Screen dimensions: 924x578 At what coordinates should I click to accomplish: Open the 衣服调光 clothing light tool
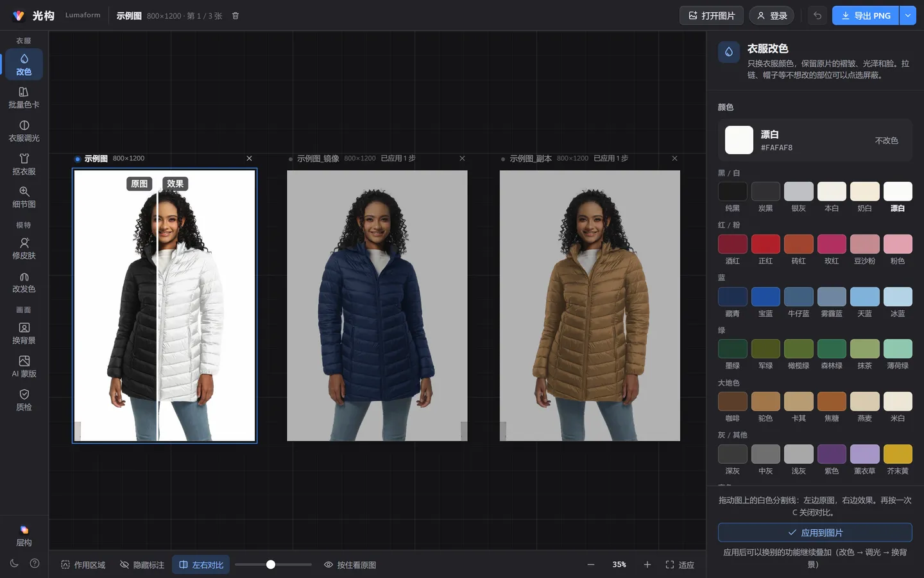(24, 131)
